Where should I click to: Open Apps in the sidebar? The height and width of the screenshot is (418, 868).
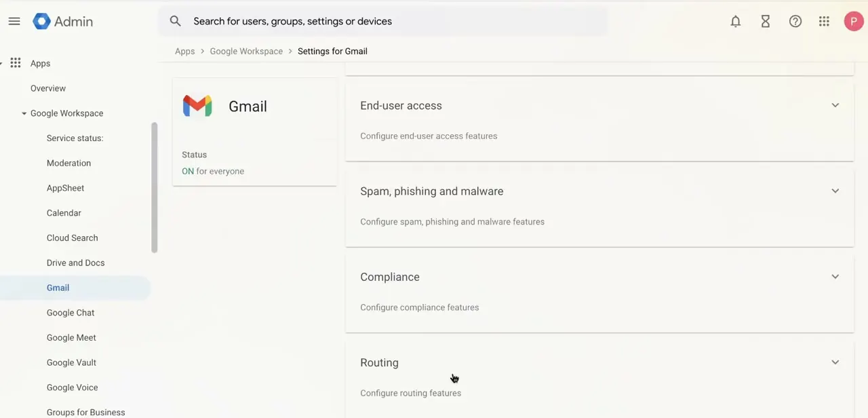(40, 63)
